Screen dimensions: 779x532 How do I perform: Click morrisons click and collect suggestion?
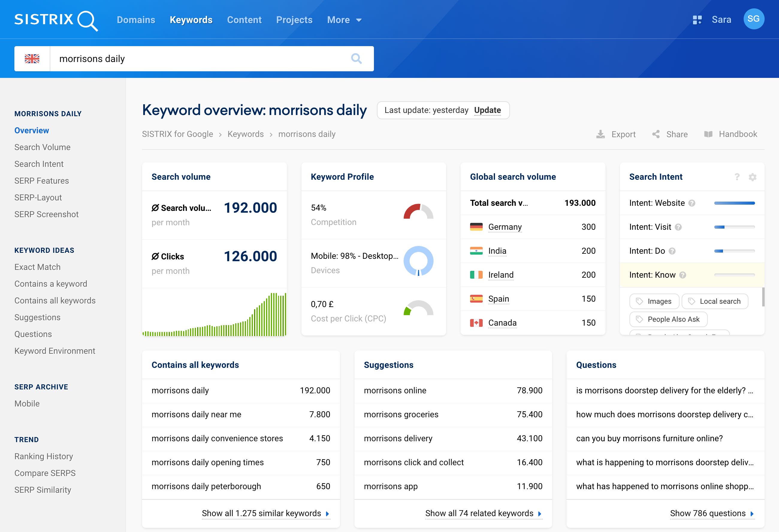453,463
